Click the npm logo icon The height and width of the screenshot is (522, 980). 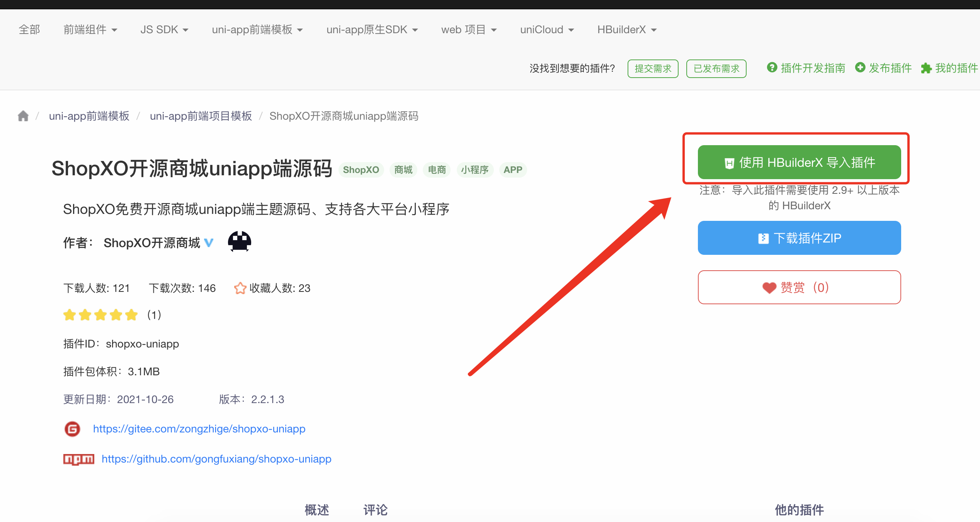pyautogui.click(x=79, y=459)
